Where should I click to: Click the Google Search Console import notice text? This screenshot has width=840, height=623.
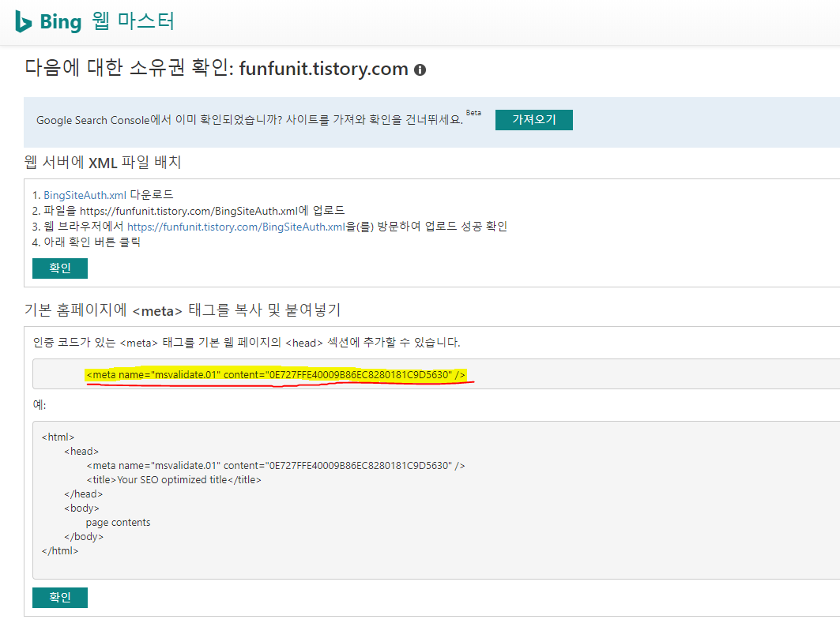[x=250, y=120]
